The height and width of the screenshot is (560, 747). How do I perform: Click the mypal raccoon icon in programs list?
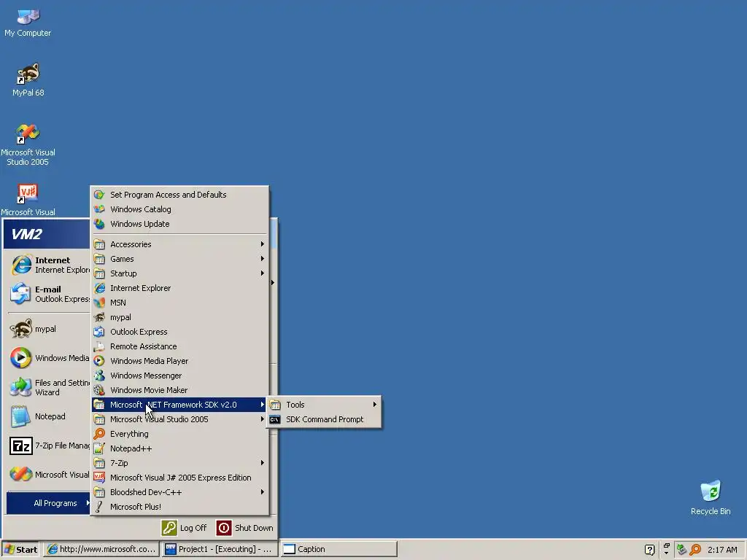point(99,317)
